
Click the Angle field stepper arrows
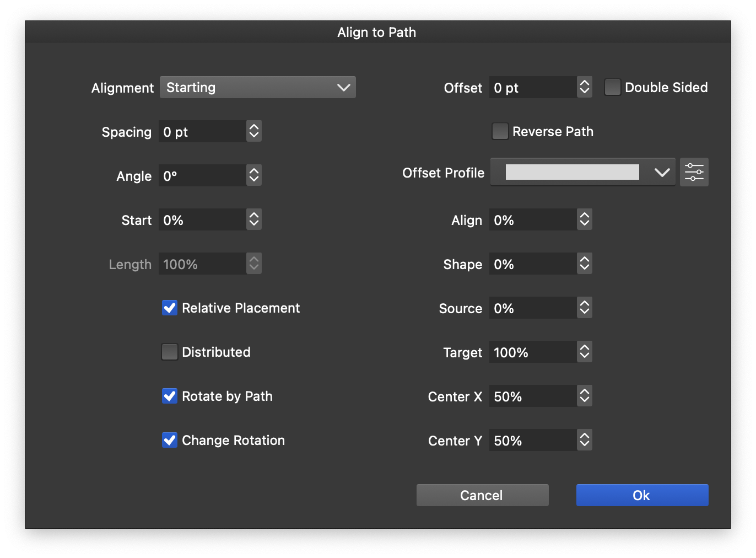253,175
